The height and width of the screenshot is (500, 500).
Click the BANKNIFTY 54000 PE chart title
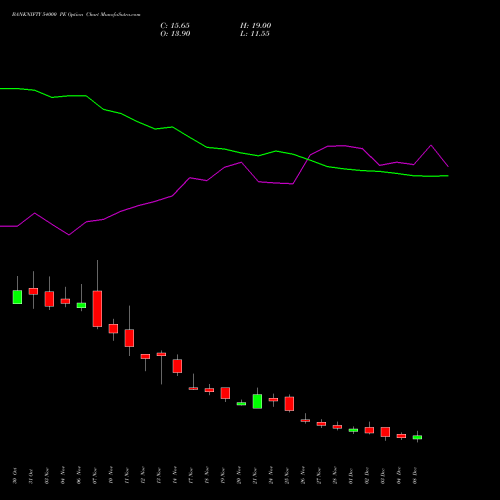click(76, 15)
